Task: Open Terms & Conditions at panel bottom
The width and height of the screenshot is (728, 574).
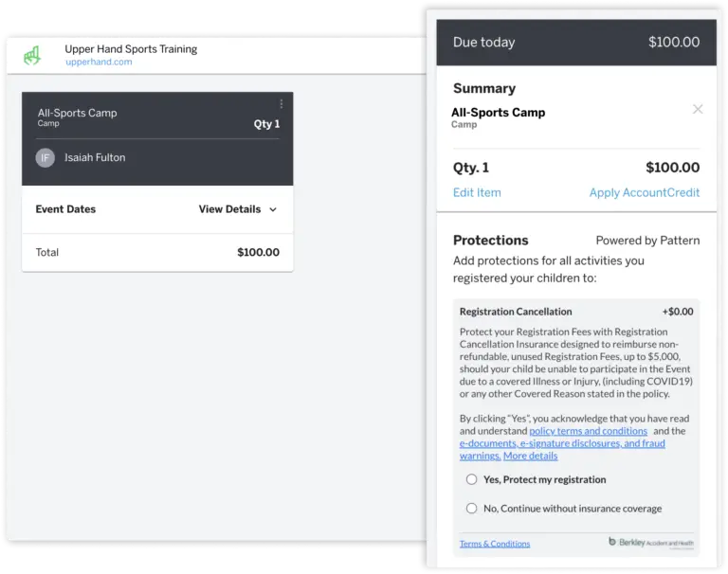Action: tap(495, 544)
